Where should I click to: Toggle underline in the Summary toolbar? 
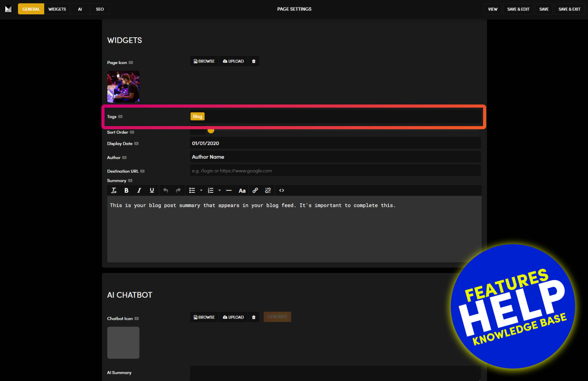[x=152, y=190]
